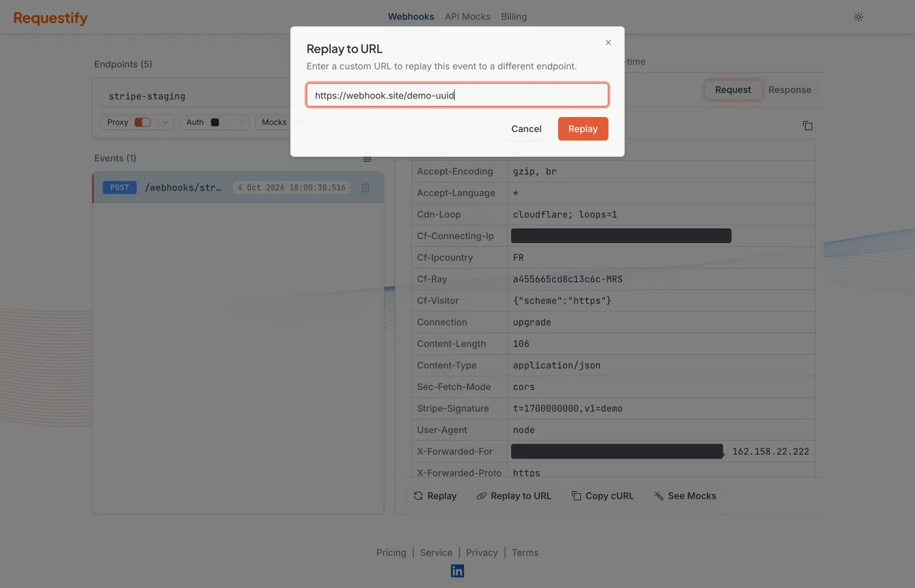Switch to the Request tab

733,90
